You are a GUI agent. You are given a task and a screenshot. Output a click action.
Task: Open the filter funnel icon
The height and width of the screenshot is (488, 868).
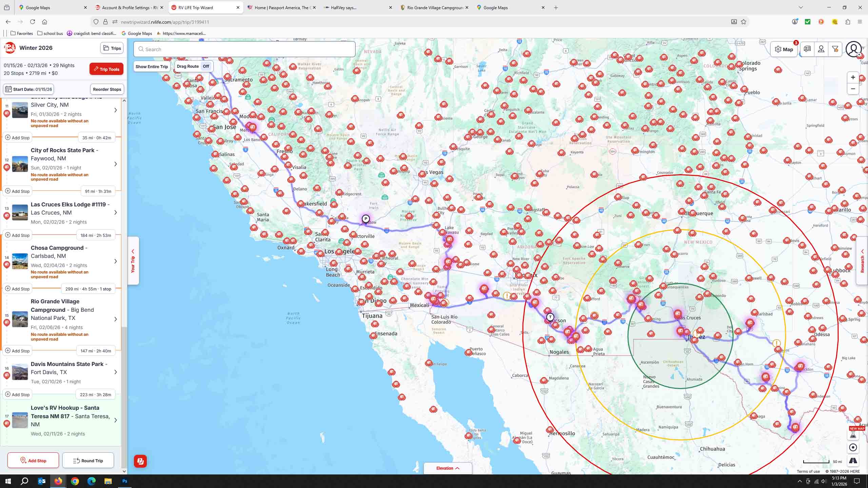(835, 49)
